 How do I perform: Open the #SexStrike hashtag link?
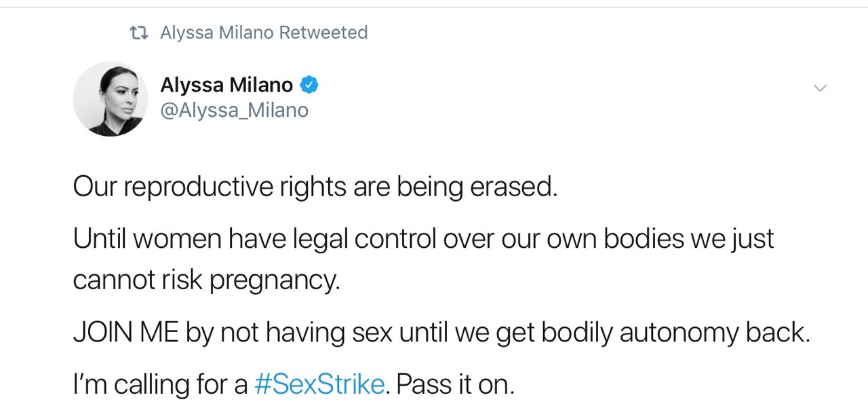319,384
